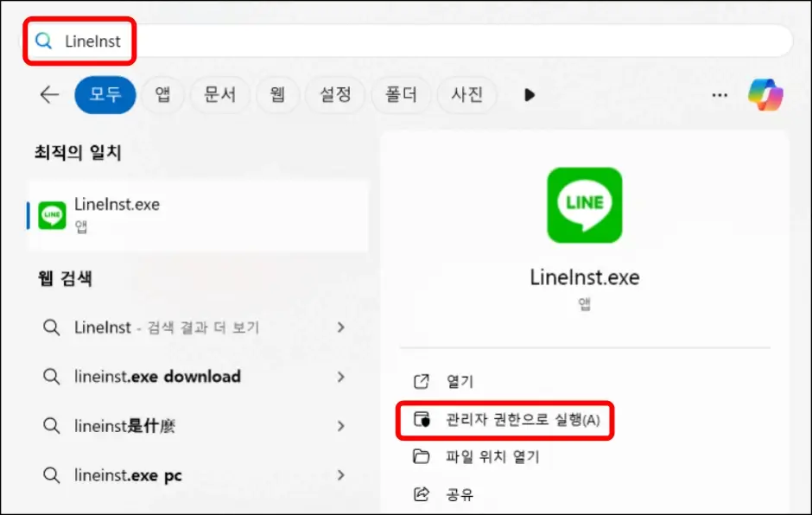Screen dimensions: 812x515
Task: Click the search icon beside lineinst是什麼
Action: [51, 426]
